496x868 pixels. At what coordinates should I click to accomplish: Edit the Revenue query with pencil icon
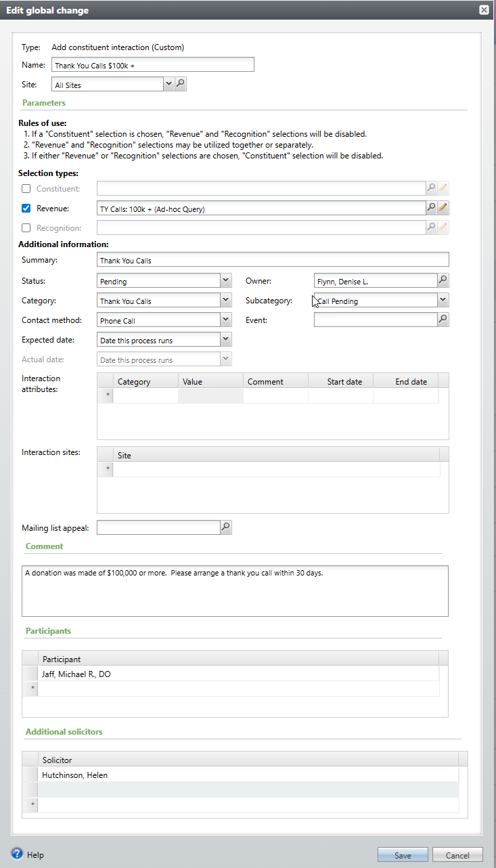coord(443,208)
